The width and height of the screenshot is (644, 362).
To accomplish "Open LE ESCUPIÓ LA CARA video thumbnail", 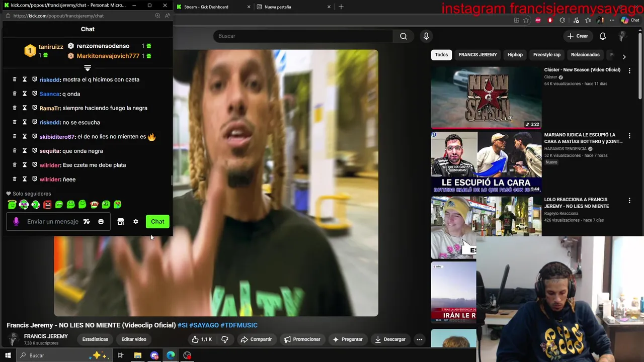I will [x=486, y=162].
